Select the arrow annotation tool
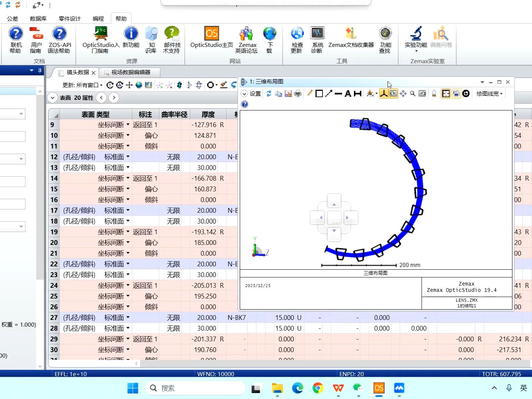532x399 pixels. 329,93
